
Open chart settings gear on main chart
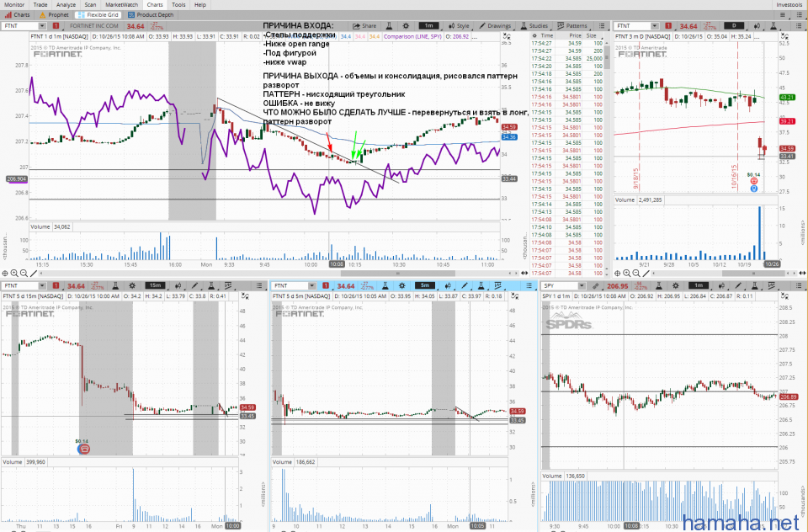point(406,26)
